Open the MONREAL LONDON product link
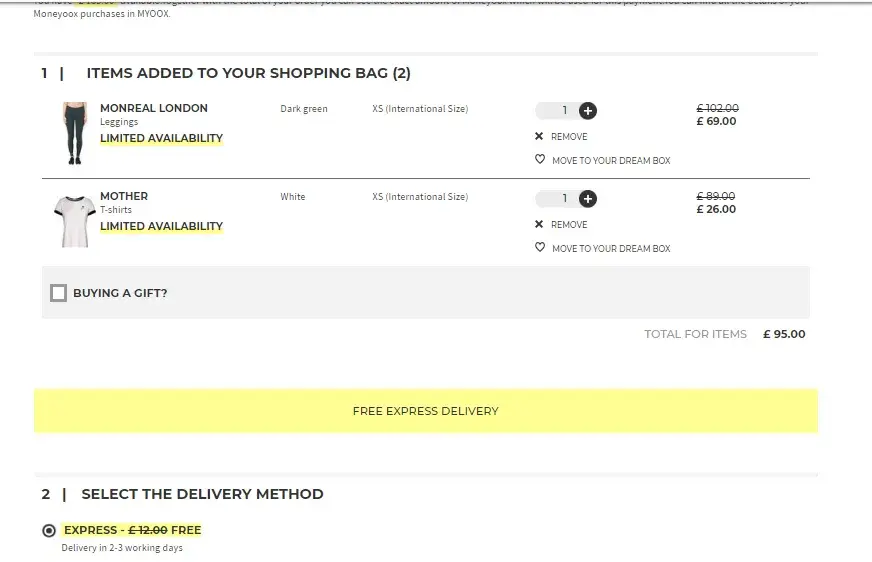The image size is (872, 562). [154, 108]
